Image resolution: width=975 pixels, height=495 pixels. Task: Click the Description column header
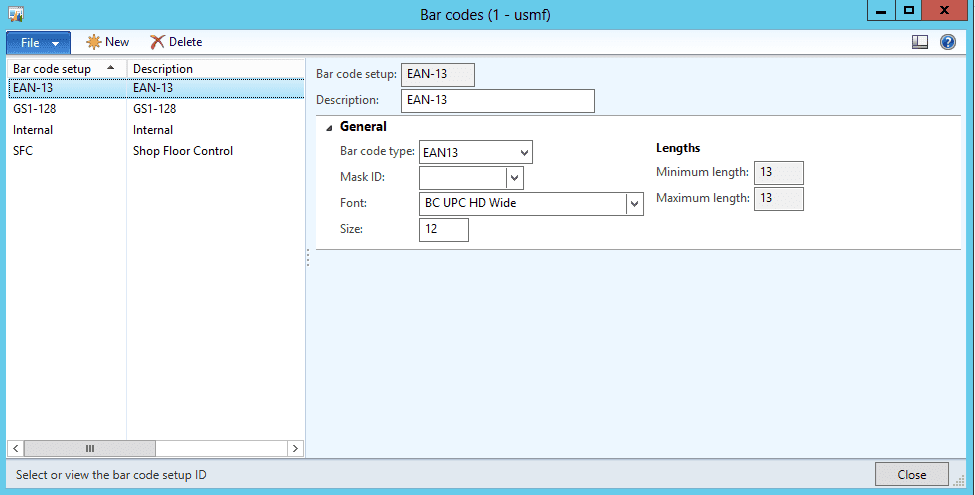[163, 68]
